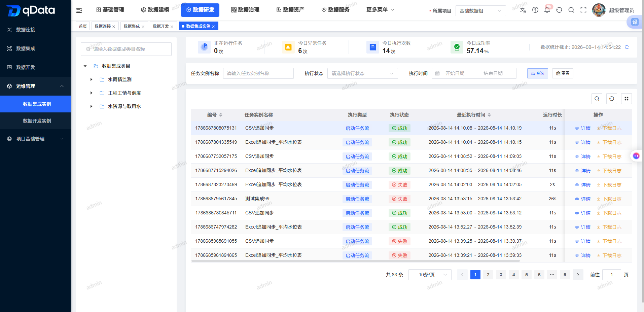Click the 结束日期 date field
Screen dimensions: 644x312
493,73
